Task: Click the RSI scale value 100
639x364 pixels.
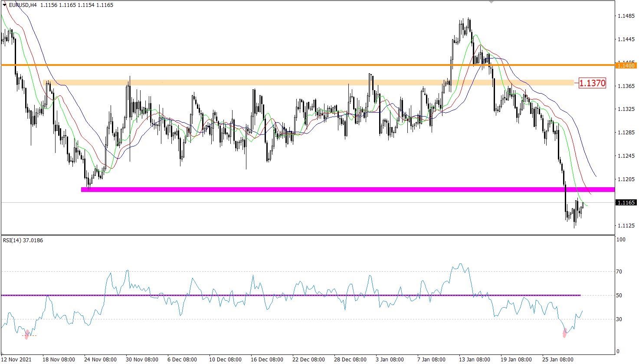Action: (x=621, y=240)
